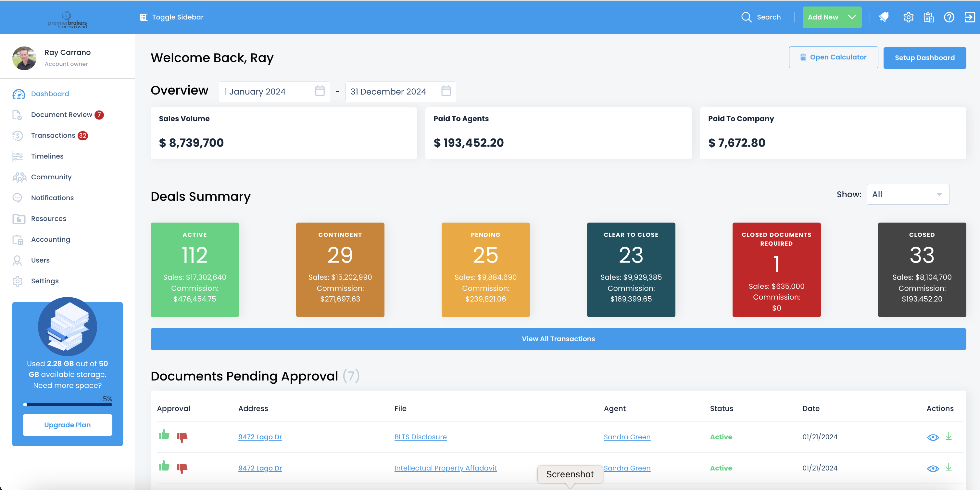Screen dimensions: 980x490
Task: Open Accounting section
Action: [51, 239]
